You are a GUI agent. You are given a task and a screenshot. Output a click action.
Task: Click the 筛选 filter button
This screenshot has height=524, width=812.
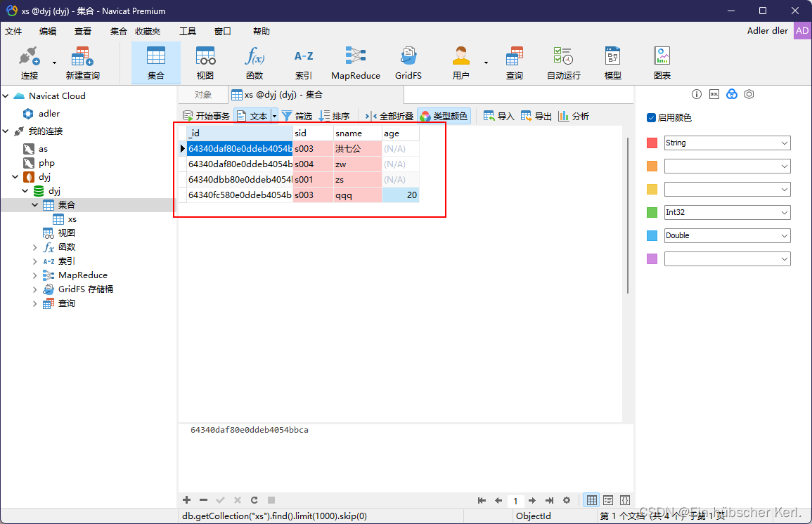click(297, 117)
